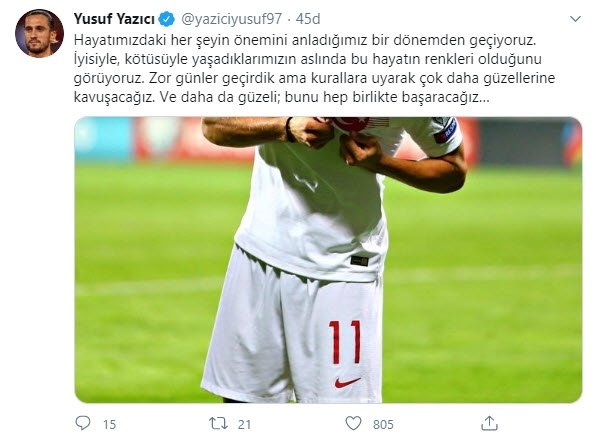Click the Turkish flag crest on jersey

click(x=352, y=124)
